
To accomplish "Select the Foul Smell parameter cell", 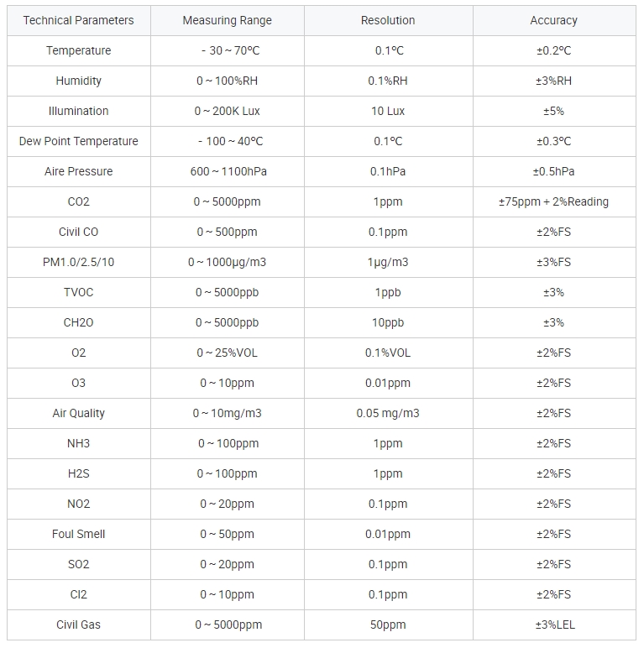I will click(x=78, y=534).
